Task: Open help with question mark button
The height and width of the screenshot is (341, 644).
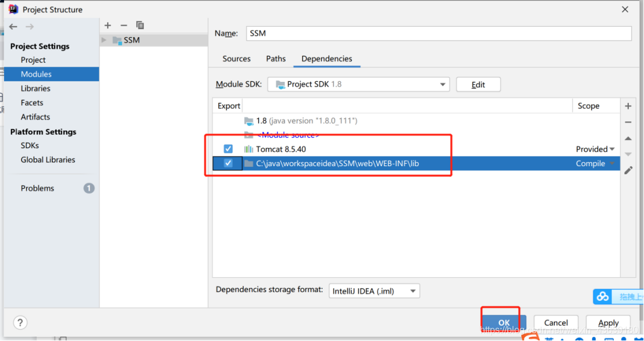Action: point(20,322)
